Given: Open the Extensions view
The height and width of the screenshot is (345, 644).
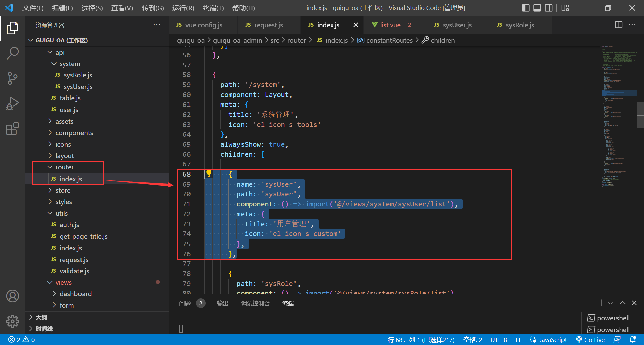Looking at the screenshot, I should pyautogui.click(x=12, y=129).
